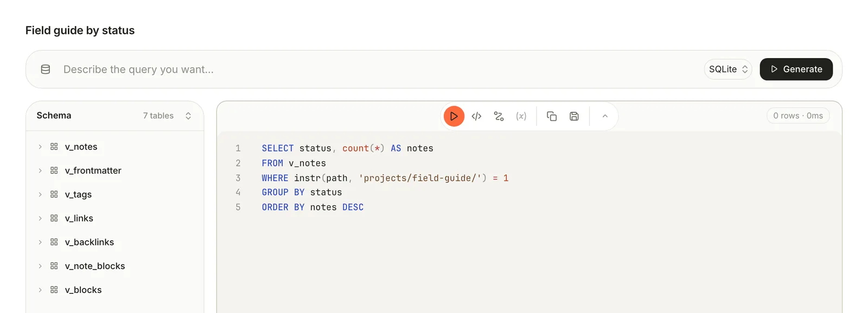Select the v_note_blocks table name
The image size is (868, 313).
point(95,266)
